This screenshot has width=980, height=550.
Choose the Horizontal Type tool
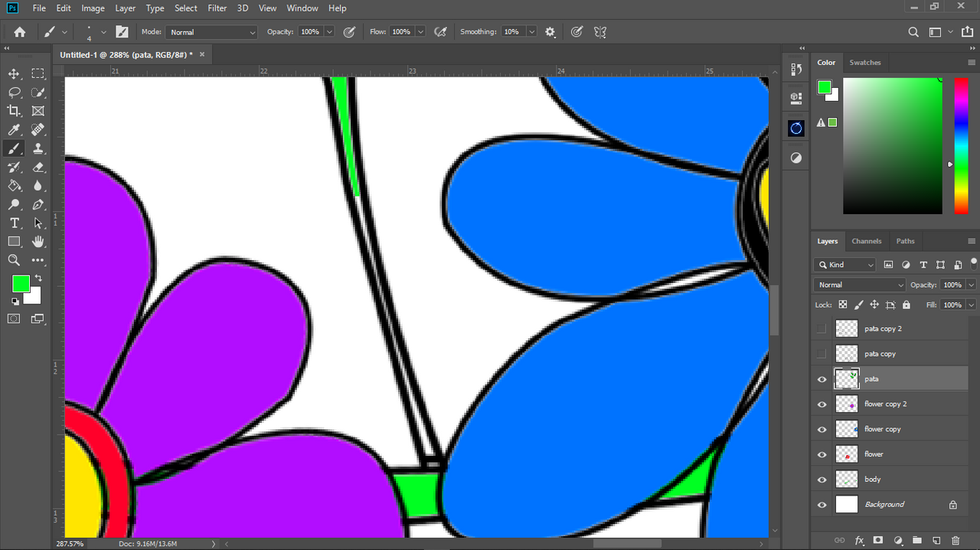pos(14,223)
